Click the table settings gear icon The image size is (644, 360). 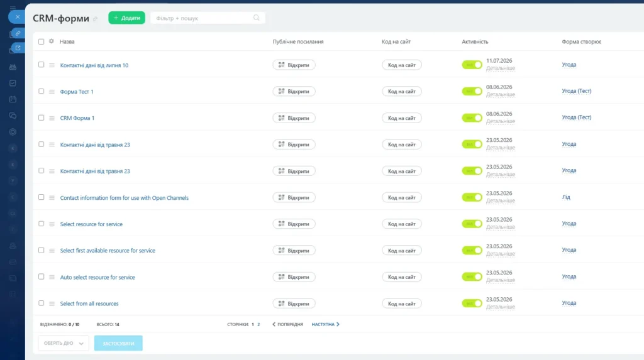[52, 41]
